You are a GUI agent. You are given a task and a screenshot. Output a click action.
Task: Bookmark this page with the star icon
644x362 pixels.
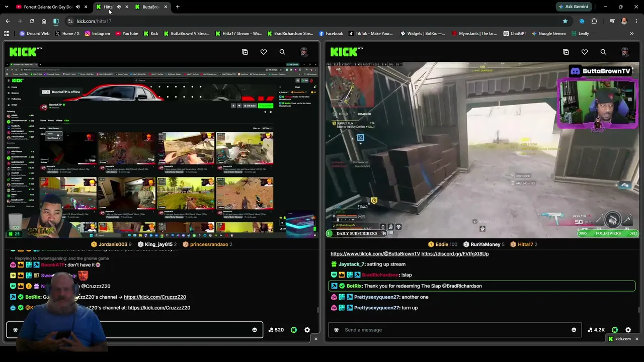(x=565, y=21)
